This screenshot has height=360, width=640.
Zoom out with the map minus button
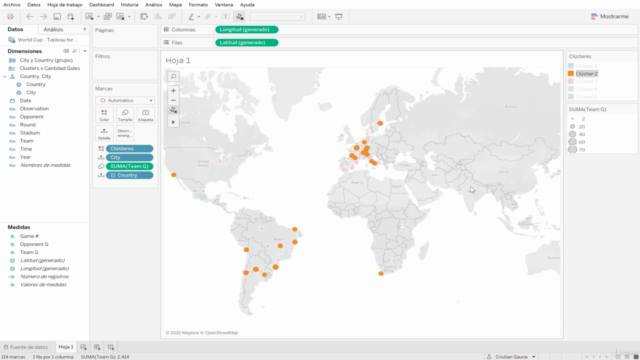coord(173,100)
